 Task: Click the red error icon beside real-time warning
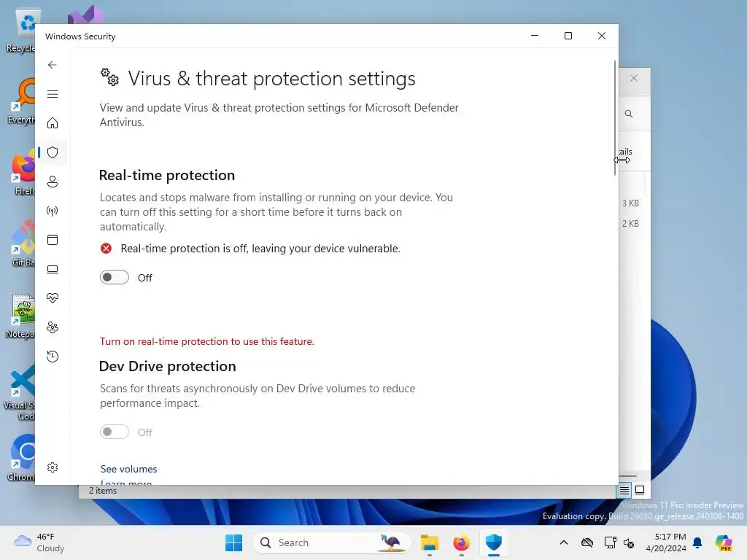(107, 248)
